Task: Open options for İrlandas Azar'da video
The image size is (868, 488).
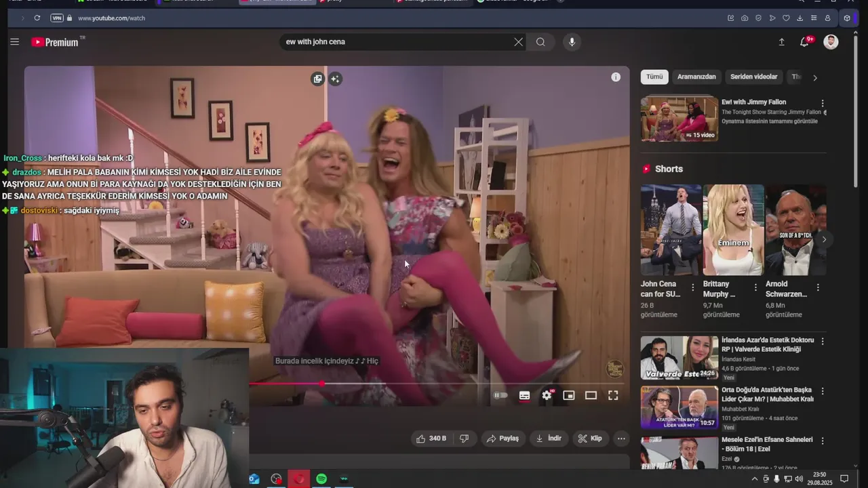Action: click(823, 342)
